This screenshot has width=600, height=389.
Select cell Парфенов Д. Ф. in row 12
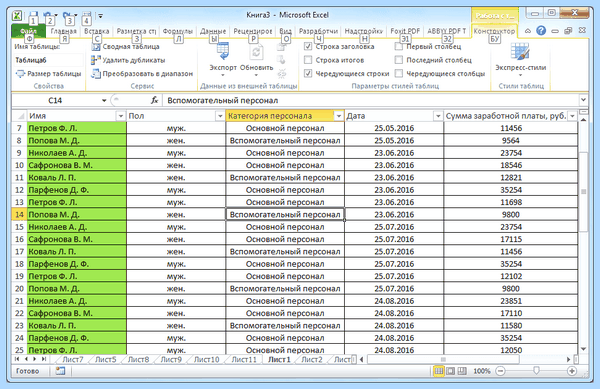[77, 190]
